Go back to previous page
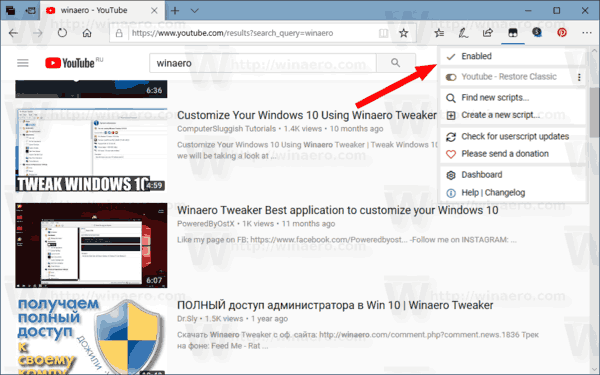This screenshot has width=600, height=375. click(13, 33)
